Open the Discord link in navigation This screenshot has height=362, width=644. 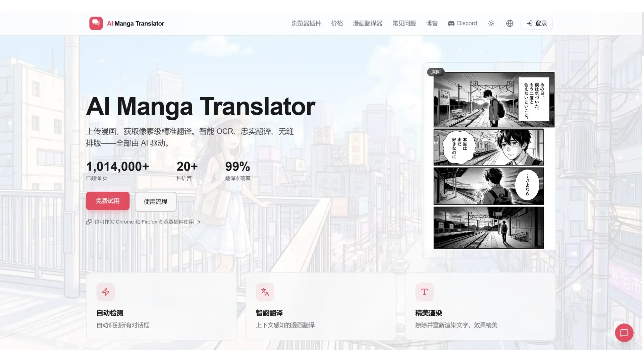pyautogui.click(x=462, y=23)
